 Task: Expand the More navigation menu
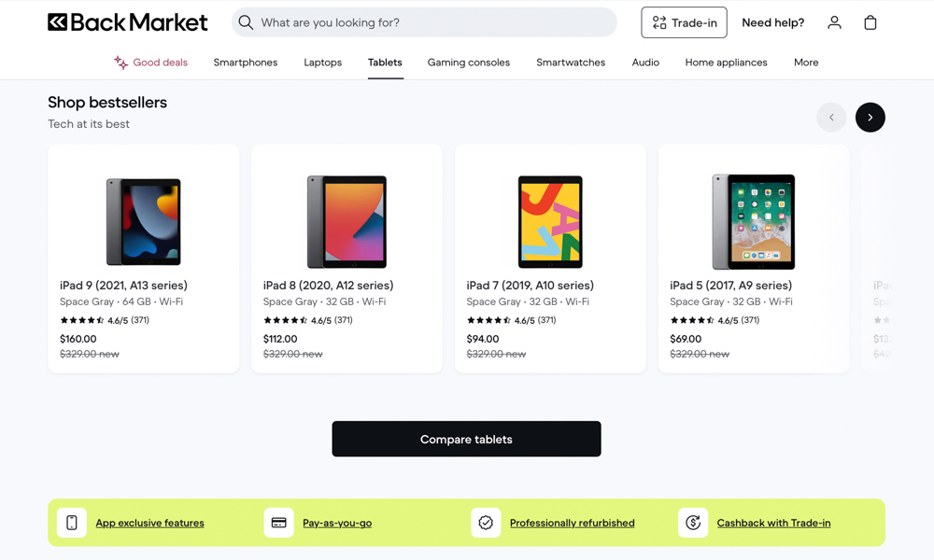click(806, 63)
